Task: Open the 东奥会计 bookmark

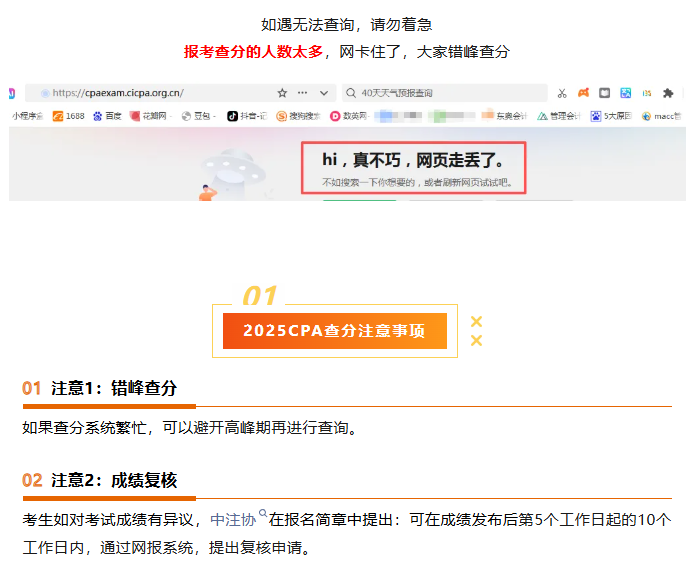Action: point(506,116)
